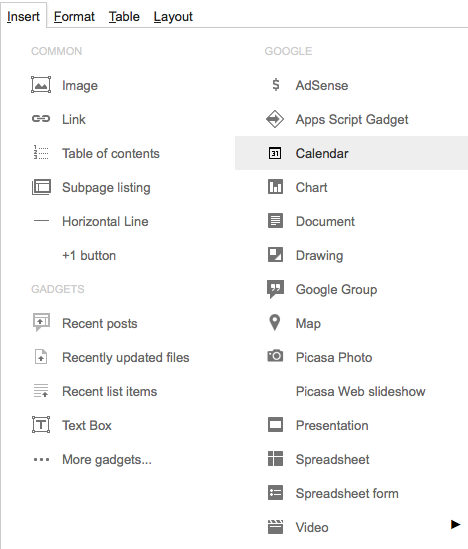Select the Calendar icon with 31
The height and width of the screenshot is (549, 468).
(275, 153)
